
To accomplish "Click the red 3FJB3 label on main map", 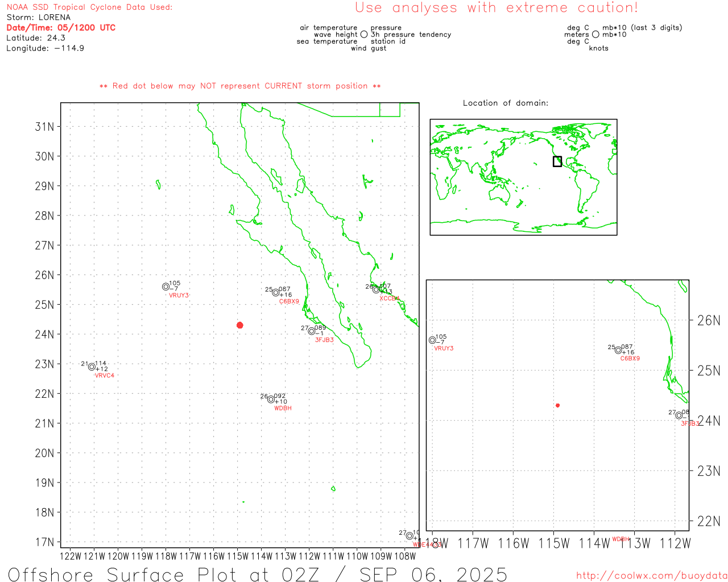I will [x=324, y=340].
